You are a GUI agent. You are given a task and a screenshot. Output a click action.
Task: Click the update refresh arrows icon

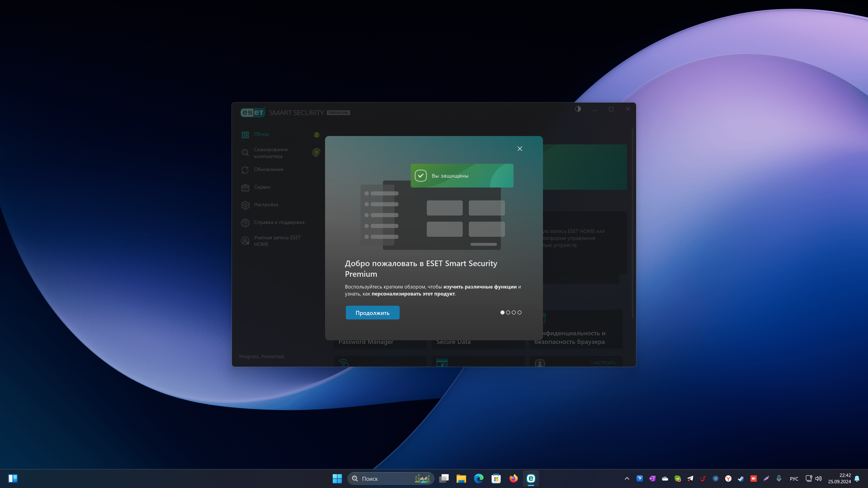[245, 170]
